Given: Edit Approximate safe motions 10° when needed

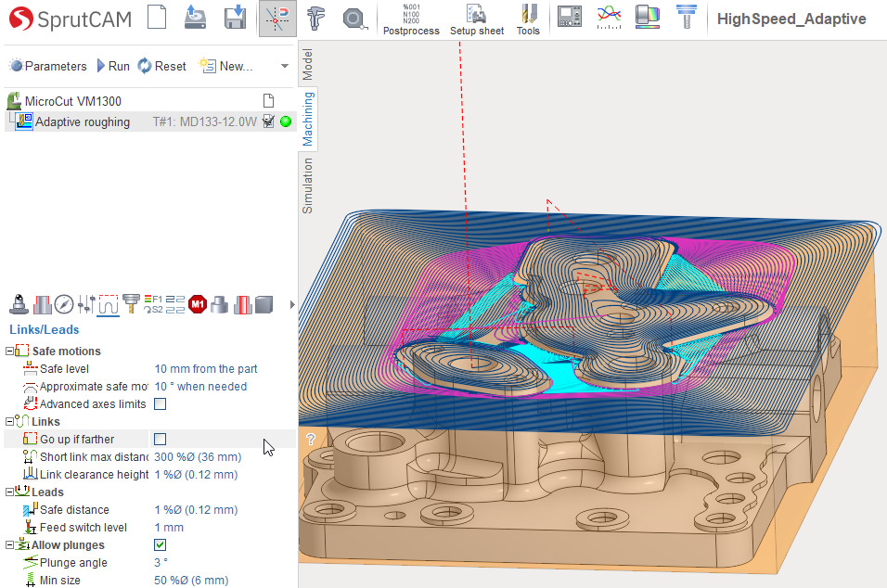Looking at the screenshot, I should 200,386.
